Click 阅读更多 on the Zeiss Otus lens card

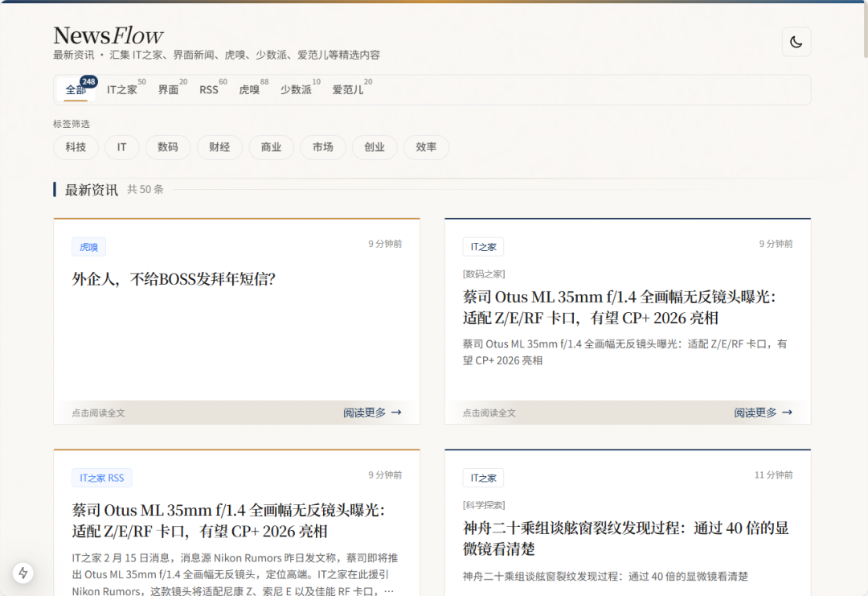click(x=755, y=412)
